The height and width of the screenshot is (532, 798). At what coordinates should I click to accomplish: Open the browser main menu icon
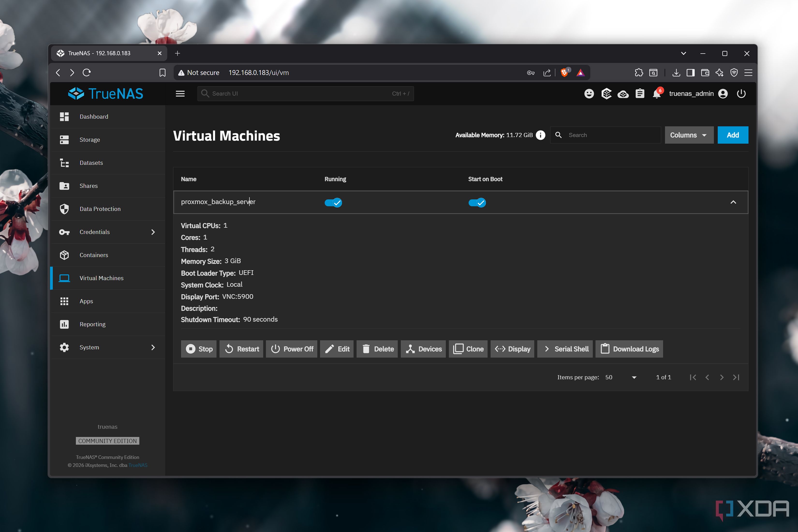(748, 73)
